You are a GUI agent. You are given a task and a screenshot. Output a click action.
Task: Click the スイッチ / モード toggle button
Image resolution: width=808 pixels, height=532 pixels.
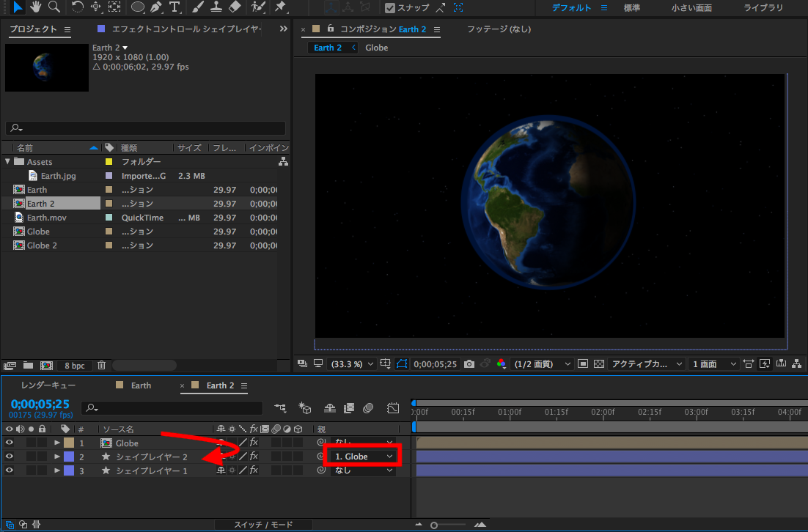[x=262, y=525]
